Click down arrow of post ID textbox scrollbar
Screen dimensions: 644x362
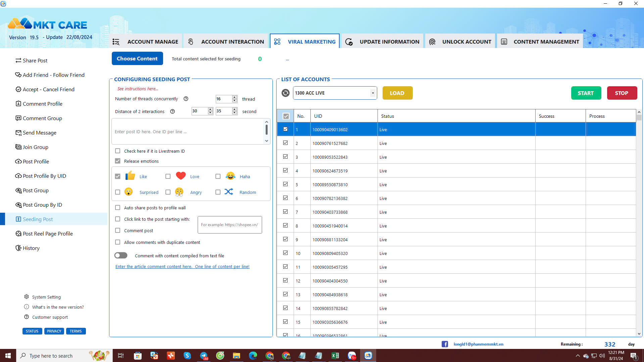[x=266, y=141]
